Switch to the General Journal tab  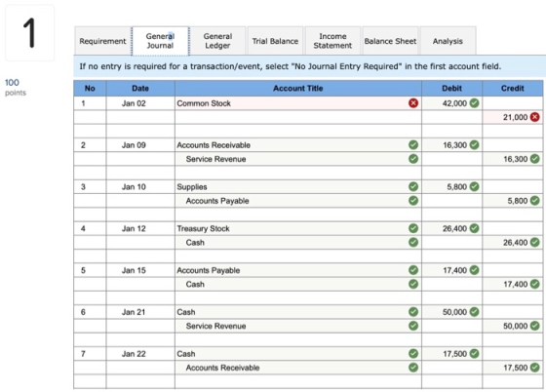coord(160,41)
